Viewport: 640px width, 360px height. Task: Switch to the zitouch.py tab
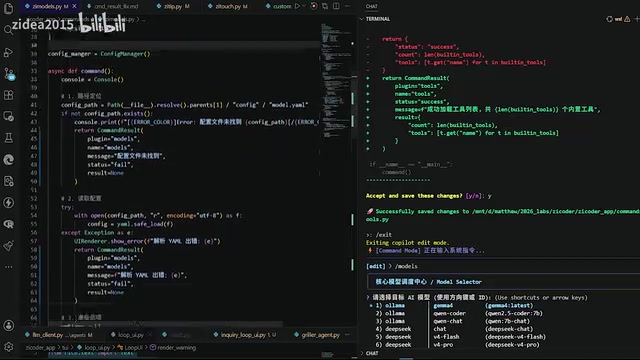click(228, 6)
